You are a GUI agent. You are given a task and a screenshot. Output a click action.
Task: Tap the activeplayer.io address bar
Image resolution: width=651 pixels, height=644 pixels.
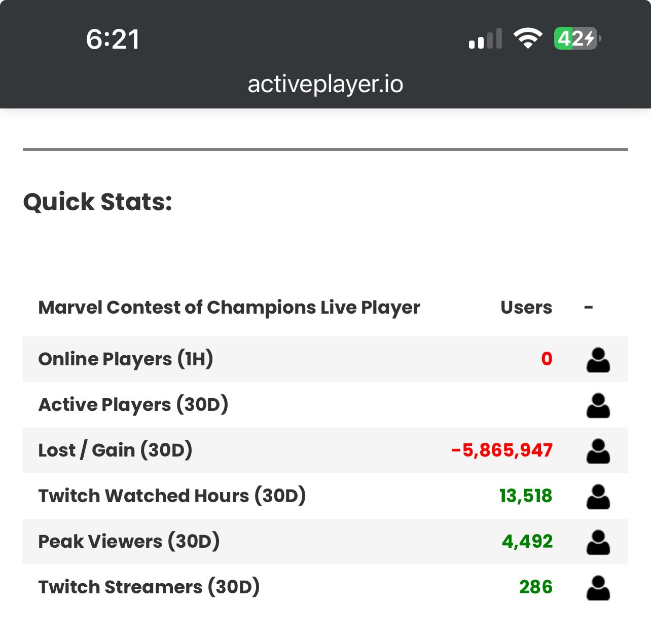click(325, 84)
